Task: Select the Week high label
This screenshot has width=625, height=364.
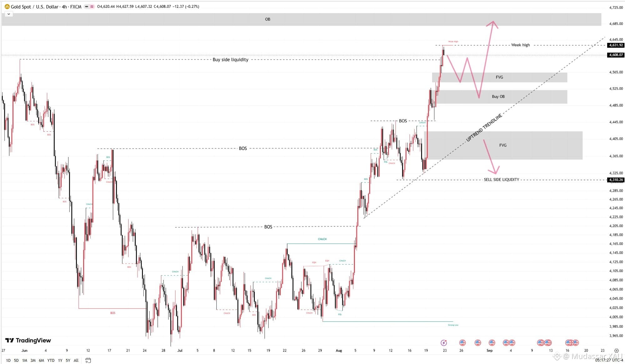Action: click(x=521, y=45)
